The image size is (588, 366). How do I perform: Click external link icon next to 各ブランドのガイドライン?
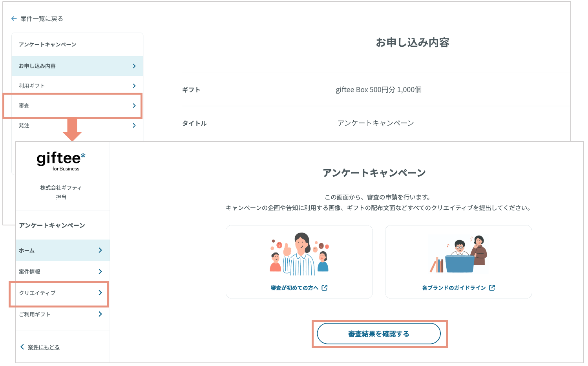[x=492, y=288]
